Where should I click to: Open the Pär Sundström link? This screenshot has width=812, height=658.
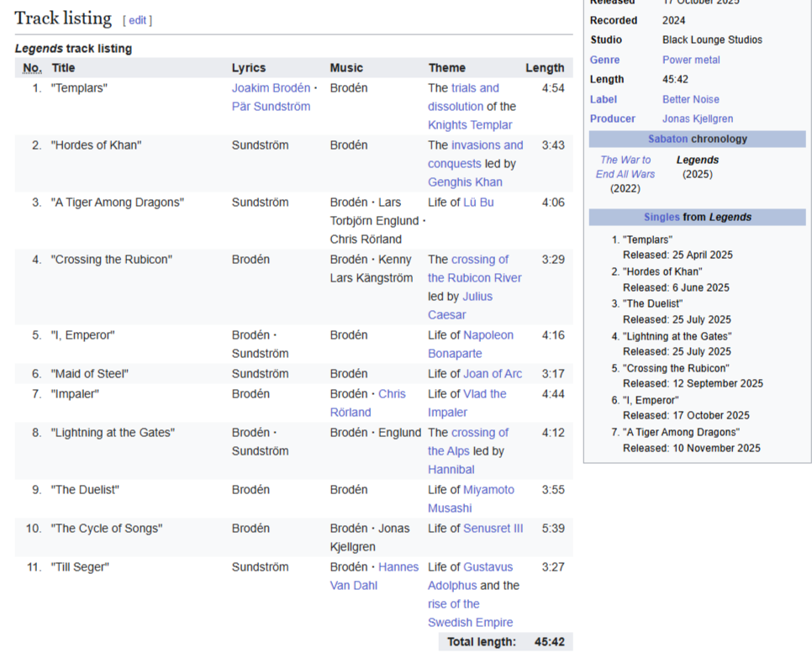coord(271,107)
